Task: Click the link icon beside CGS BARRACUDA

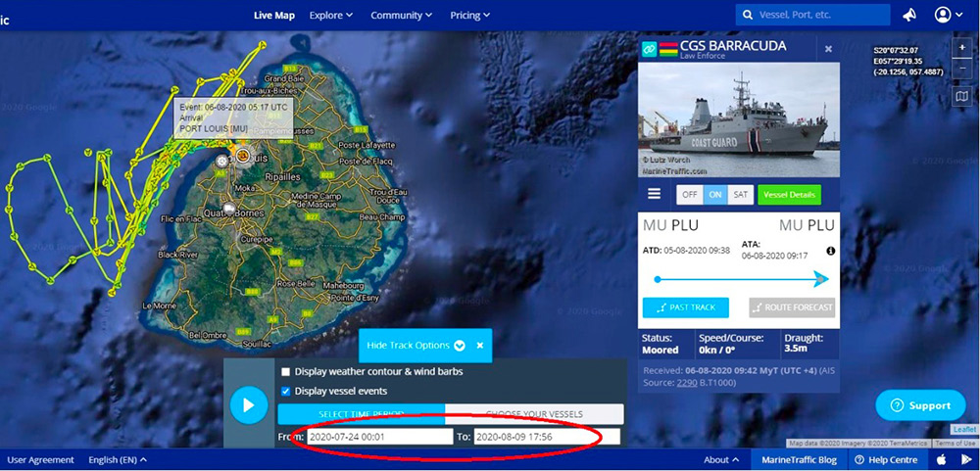Action: coord(648,49)
